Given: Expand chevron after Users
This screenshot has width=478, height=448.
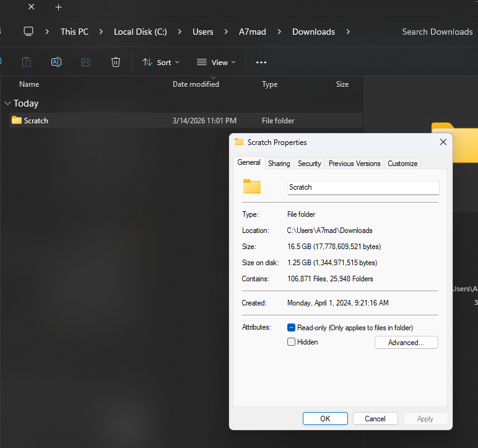Looking at the screenshot, I should click(226, 32).
